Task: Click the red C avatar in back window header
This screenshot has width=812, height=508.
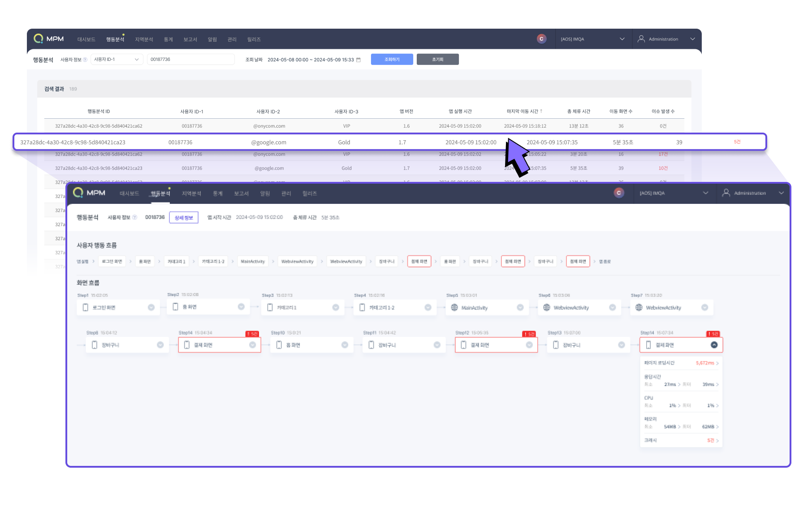Action: click(541, 39)
